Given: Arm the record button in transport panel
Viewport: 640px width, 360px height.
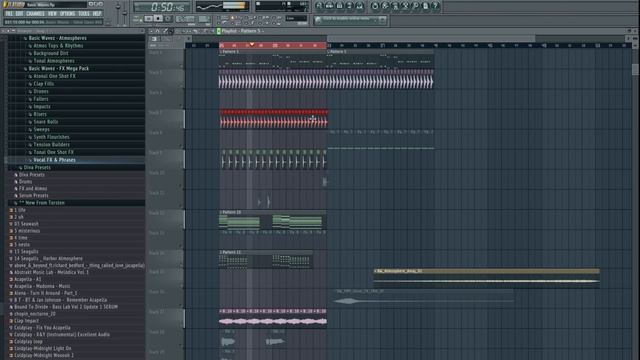Looking at the screenshot, I should coord(168,19).
